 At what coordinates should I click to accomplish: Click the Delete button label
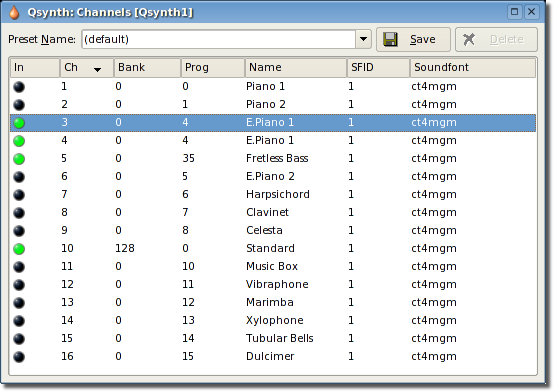point(506,39)
